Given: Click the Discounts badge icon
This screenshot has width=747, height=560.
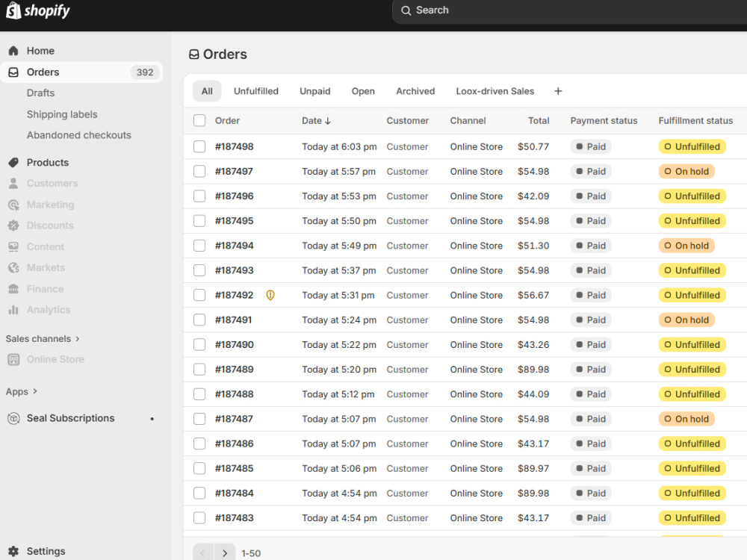Looking at the screenshot, I should 13,225.
